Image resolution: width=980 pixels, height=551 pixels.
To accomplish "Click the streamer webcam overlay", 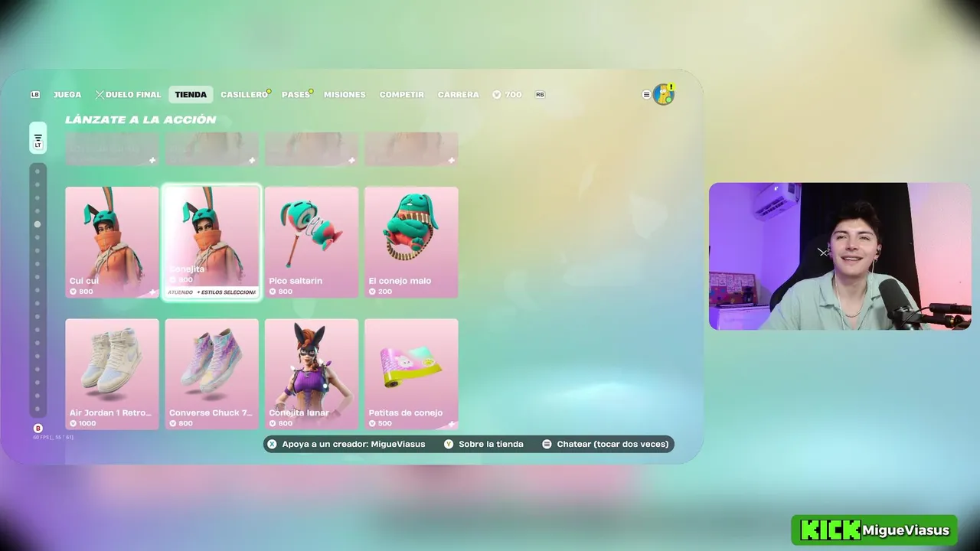I will pyautogui.click(x=840, y=256).
